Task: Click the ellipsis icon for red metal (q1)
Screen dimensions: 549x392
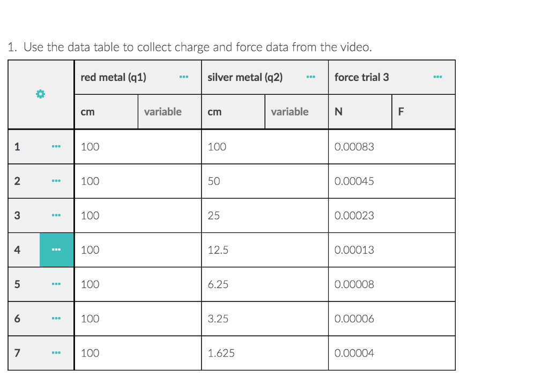Action: (x=184, y=77)
